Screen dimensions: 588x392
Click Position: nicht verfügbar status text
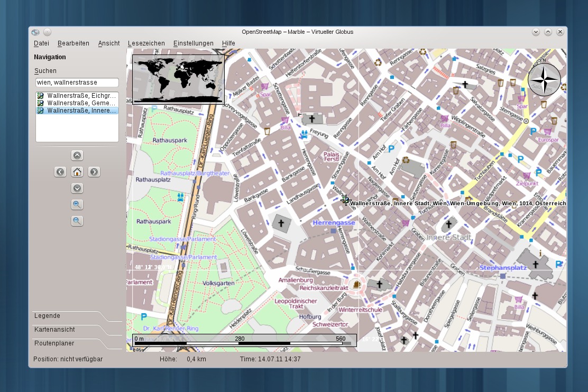pos(68,359)
